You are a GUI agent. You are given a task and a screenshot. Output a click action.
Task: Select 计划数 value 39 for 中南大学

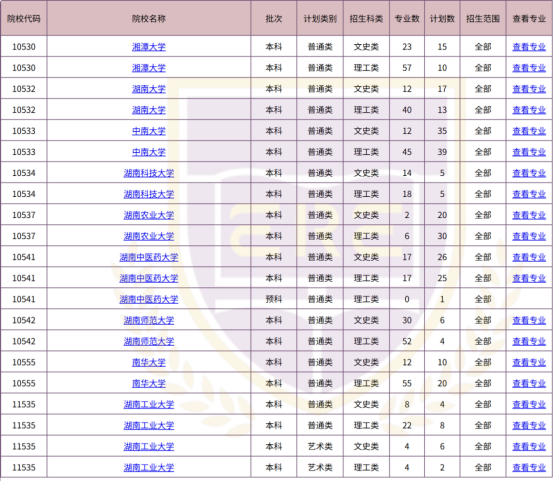[442, 152]
